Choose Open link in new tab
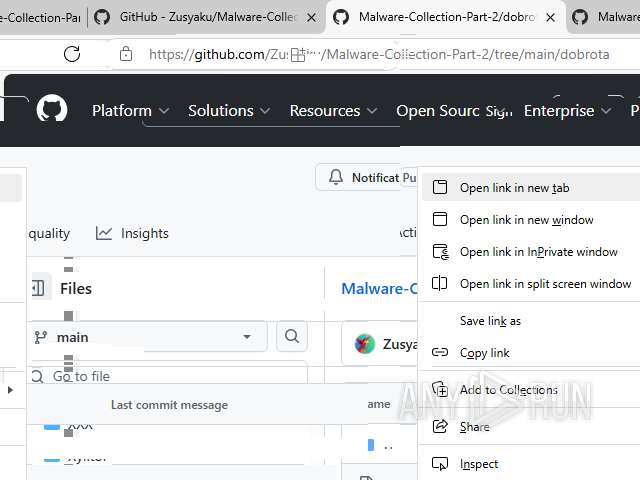 click(531, 188)
